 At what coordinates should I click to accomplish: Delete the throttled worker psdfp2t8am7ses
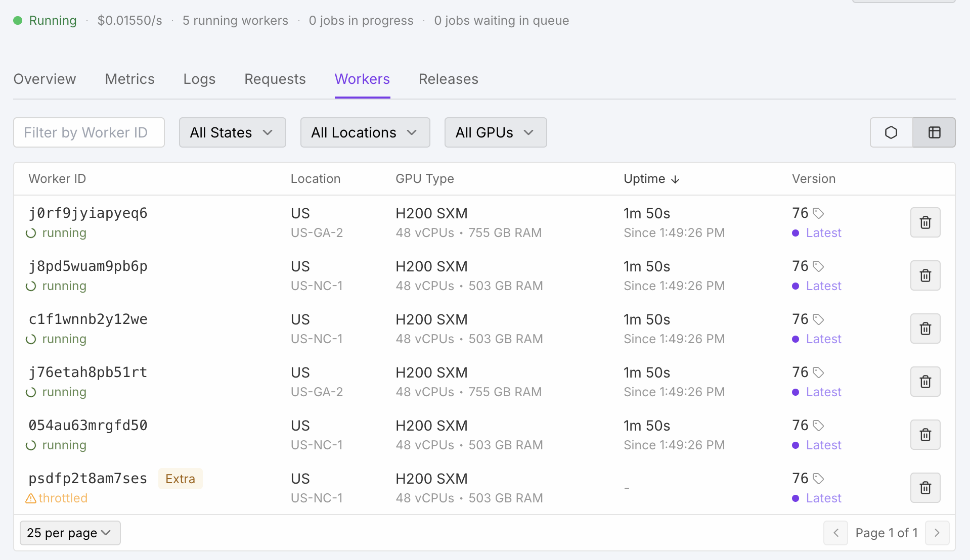[x=925, y=488]
